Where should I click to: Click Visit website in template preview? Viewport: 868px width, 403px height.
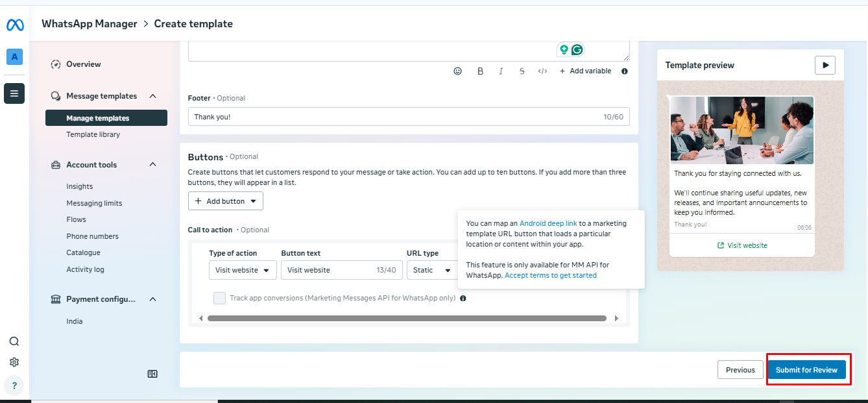[x=742, y=245]
